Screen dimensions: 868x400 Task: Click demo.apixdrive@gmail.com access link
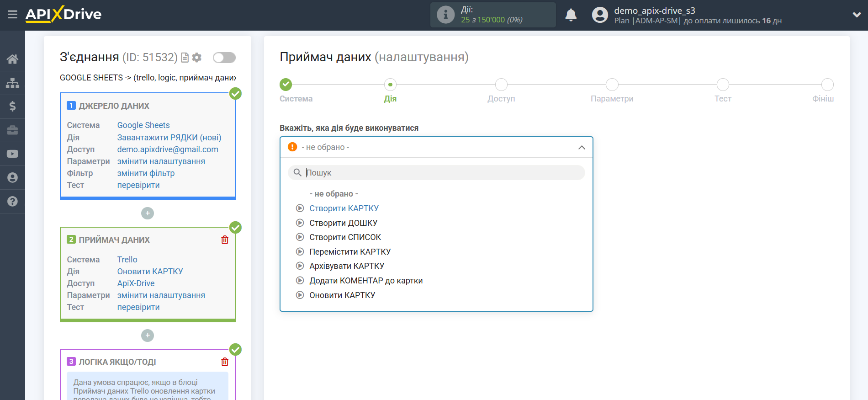(x=168, y=149)
